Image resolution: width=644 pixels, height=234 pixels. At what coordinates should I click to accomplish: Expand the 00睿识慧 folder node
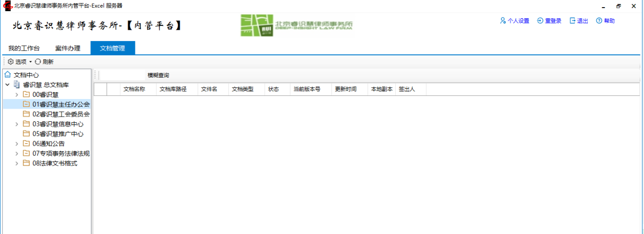pyautogui.click(x=17, y=94)
